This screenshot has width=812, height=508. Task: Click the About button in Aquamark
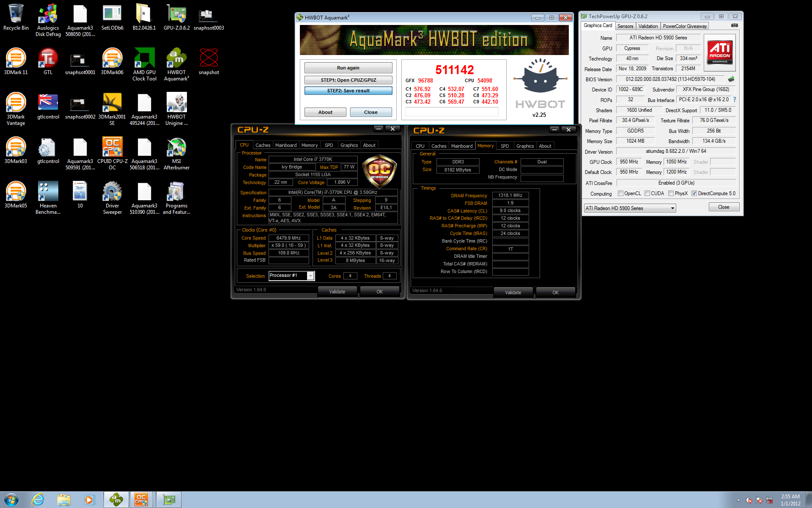325,112
